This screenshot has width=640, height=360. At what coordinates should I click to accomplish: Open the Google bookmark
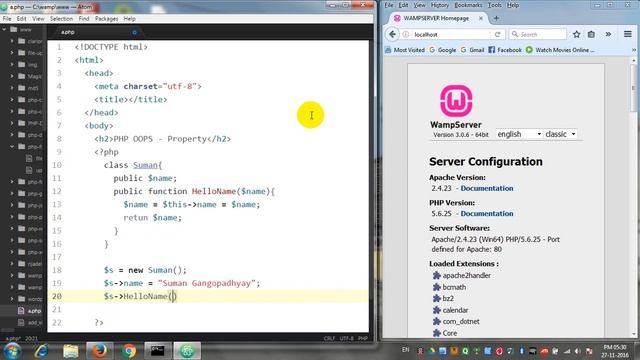click(443, 50)
